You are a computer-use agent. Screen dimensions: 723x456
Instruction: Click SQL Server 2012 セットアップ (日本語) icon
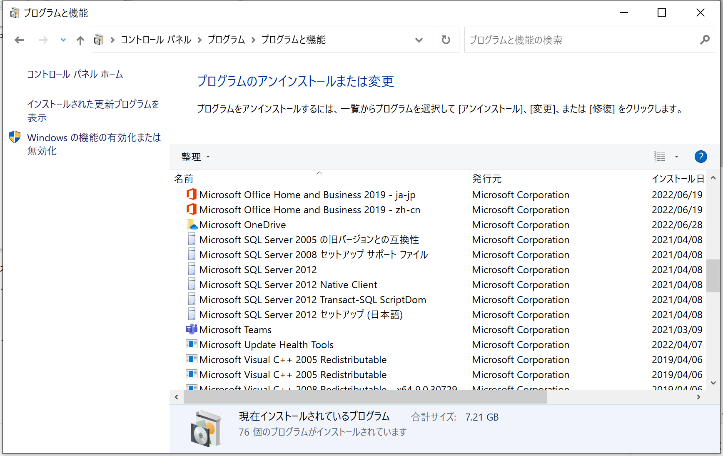coord(191,314)
